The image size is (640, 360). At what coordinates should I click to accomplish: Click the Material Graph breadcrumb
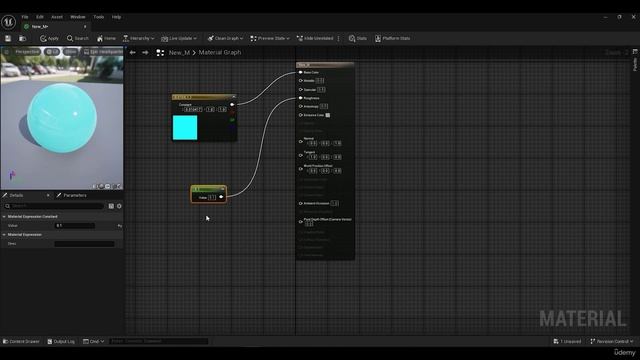(x=220, y=53)
